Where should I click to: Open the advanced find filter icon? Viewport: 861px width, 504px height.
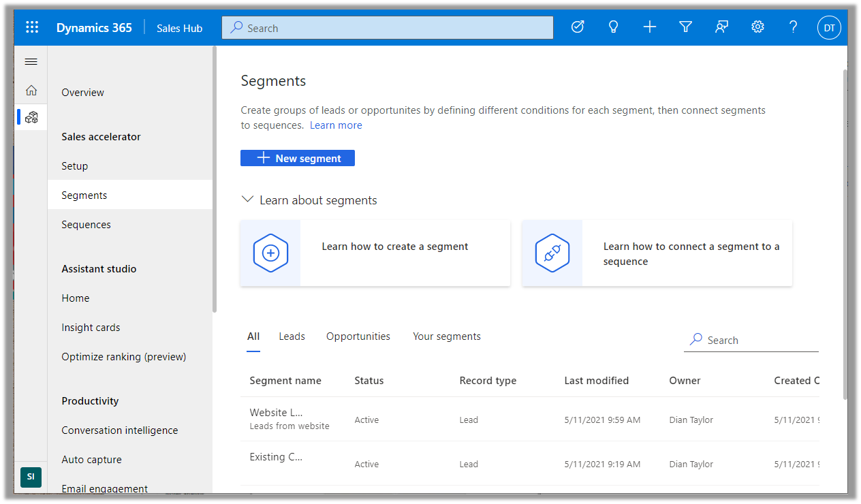tap(686, 28)
